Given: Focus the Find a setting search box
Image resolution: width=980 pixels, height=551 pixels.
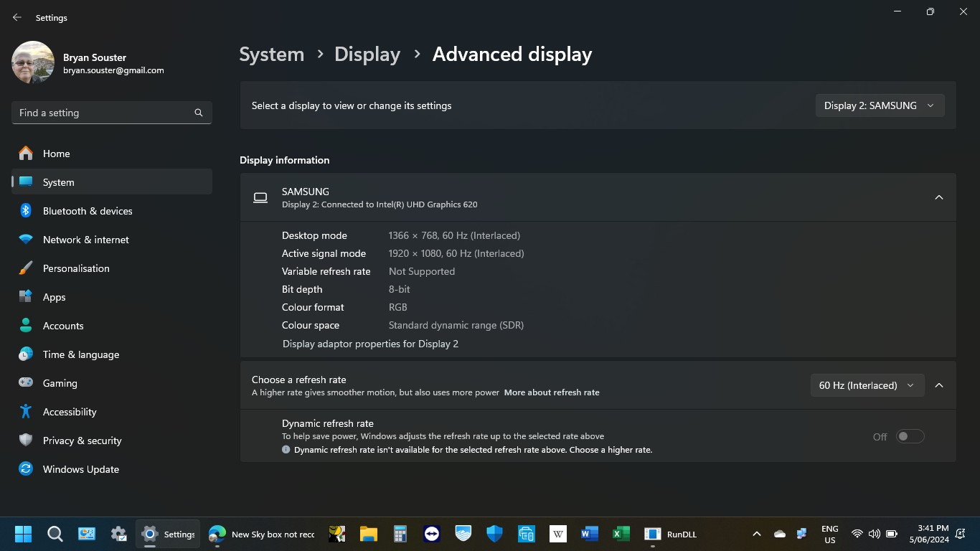Looking at the screenshot, I should (x=112, y=113).
